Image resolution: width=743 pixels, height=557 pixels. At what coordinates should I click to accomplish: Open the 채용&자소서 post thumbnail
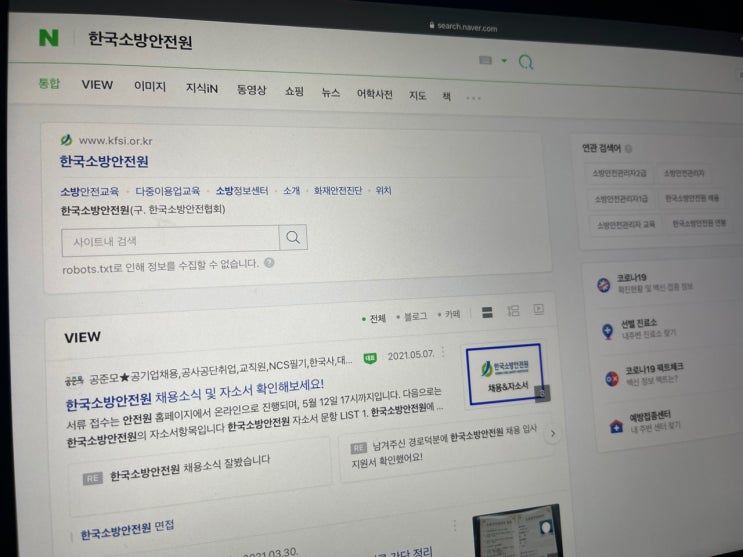pos(505,374)
